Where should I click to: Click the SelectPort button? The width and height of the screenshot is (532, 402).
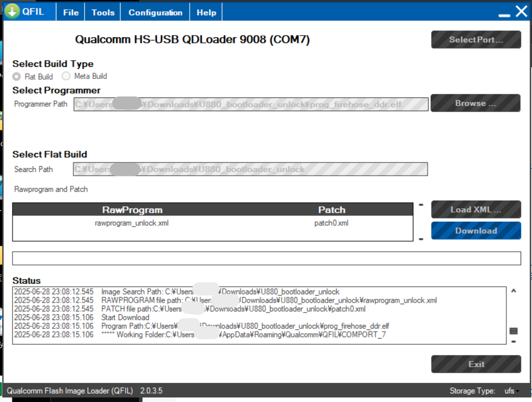click(476, 40)
